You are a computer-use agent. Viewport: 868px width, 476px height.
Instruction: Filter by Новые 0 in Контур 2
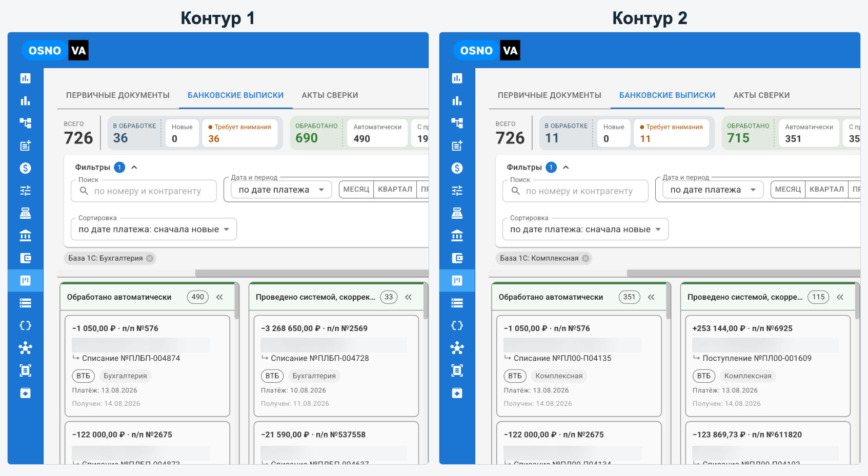614,133
